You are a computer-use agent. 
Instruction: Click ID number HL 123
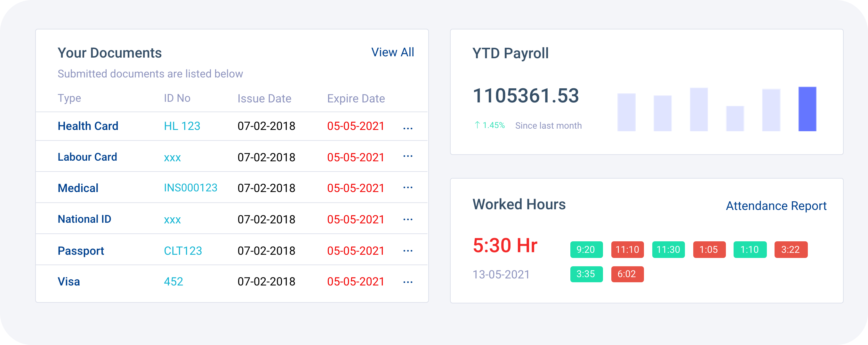[x=182, y=126]
